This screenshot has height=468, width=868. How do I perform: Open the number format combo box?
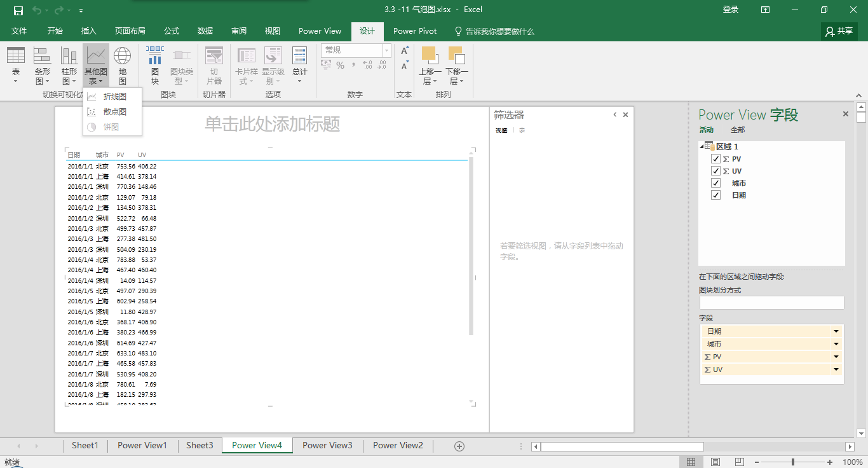click(386, 50)
